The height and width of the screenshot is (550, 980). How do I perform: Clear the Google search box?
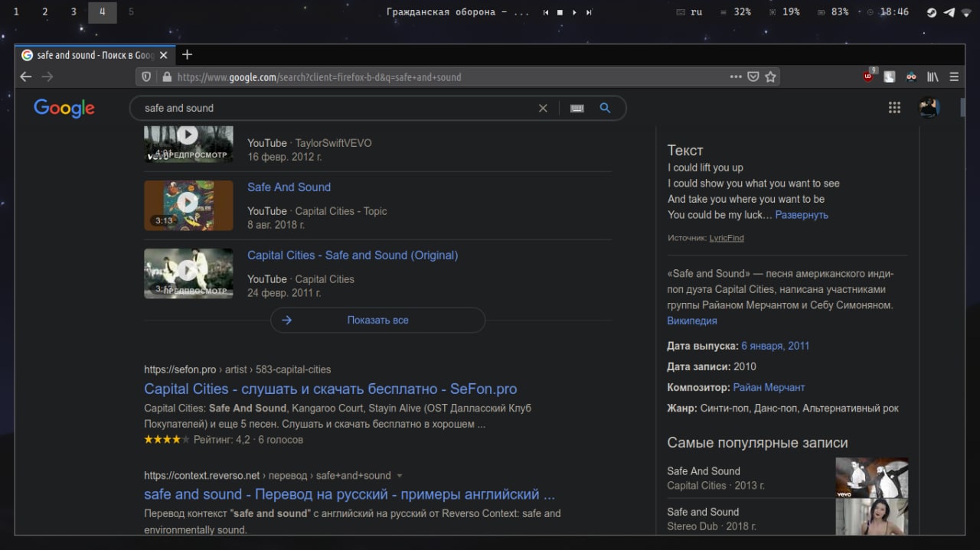[543, 108]
